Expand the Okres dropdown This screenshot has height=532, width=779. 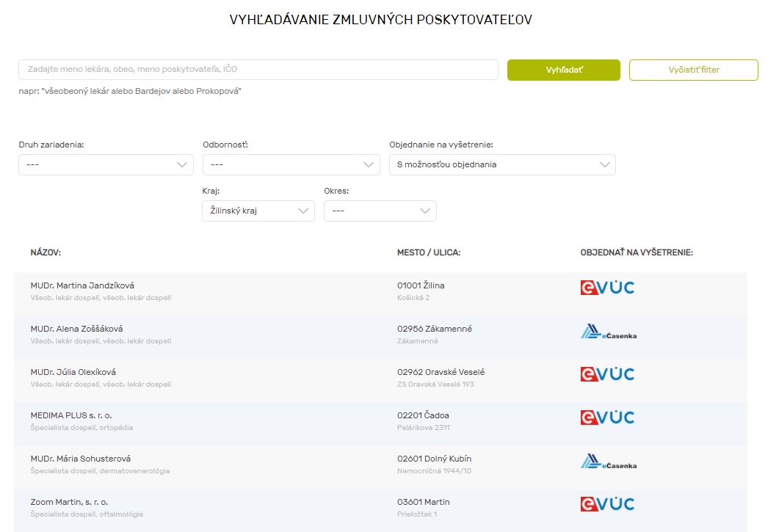(x=380, y=211)
